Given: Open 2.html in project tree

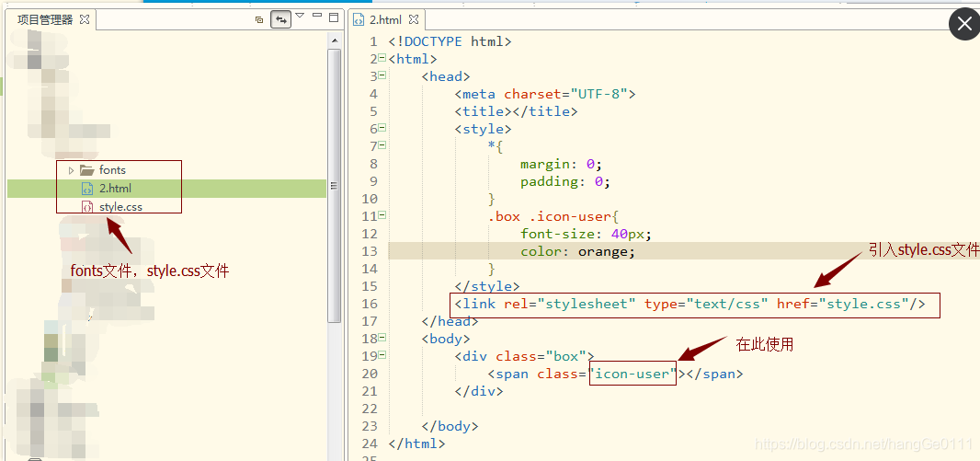Looking at the screenshot, I should coord(115,189).
